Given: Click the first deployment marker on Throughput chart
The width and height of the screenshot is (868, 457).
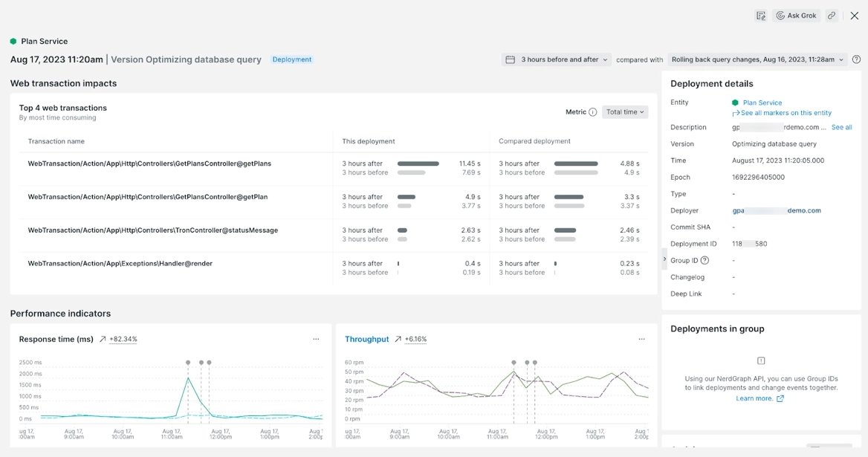Looking at the screenshot, I should point(514,363).
